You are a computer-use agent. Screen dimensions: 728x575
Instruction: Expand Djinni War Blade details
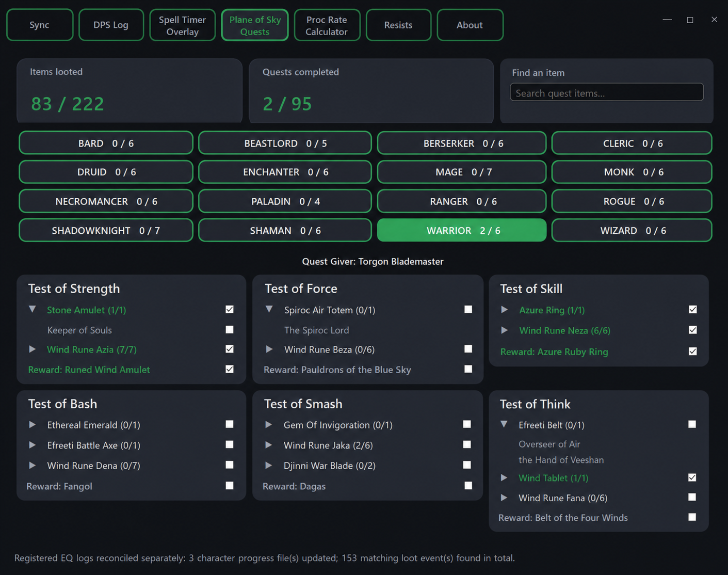tap(268, 465)
